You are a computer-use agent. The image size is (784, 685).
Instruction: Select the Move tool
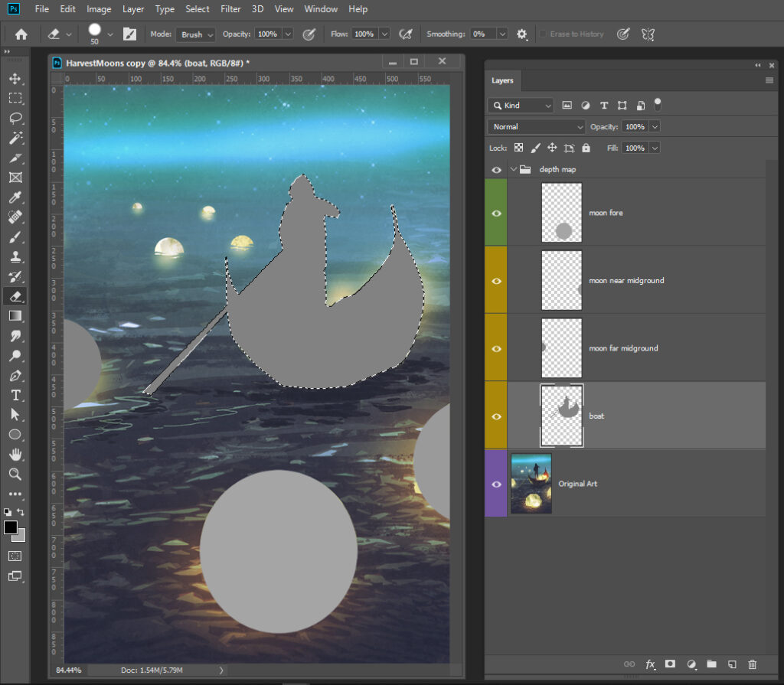(15, 79)
